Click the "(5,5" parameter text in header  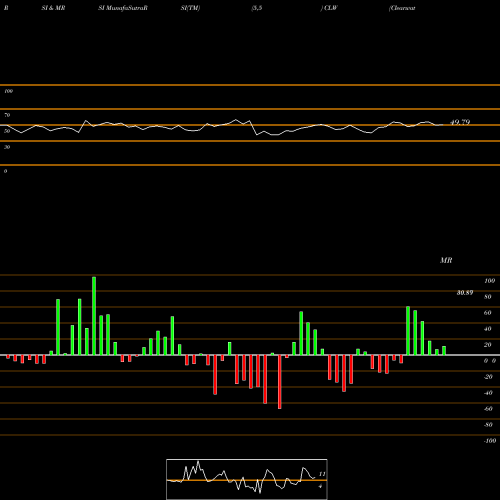[257, 8]
